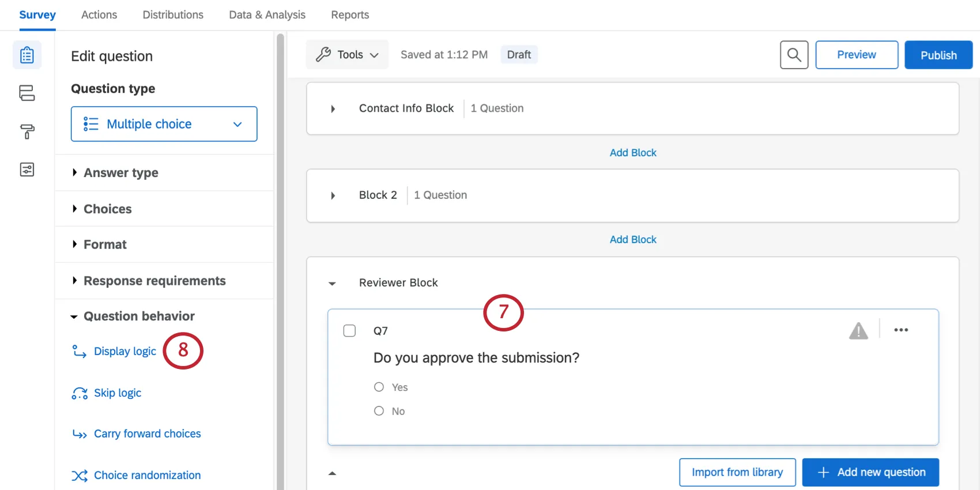980x490 pixels.
Task: Open the Survey flow sidebar icon
Action: (27, 93)
